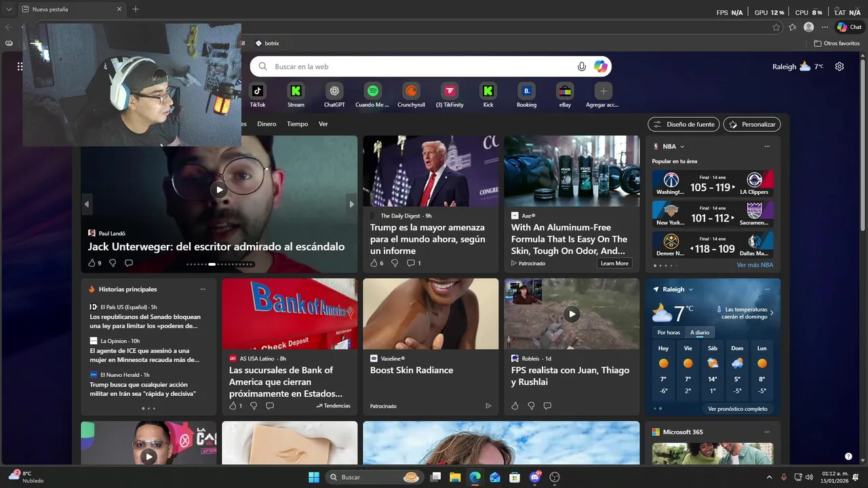
Task: Select the A diario weather tab
Action: tap(700, 332)
